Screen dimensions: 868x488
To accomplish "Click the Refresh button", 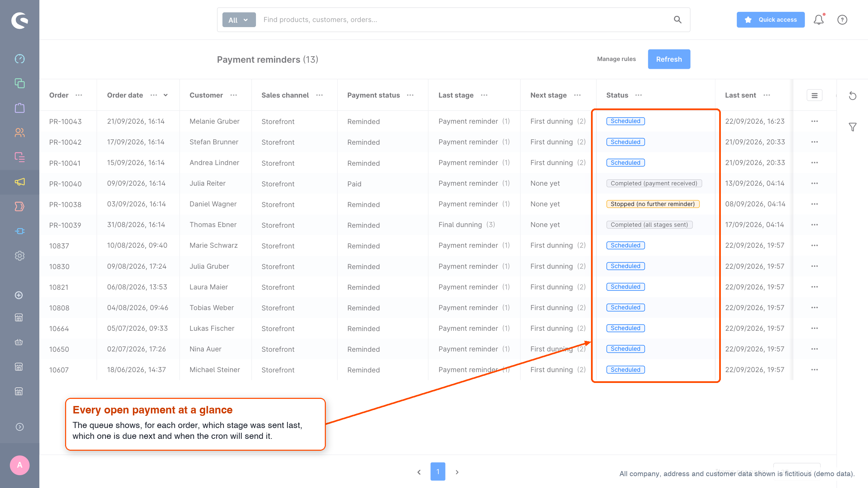I will [669, 59].
